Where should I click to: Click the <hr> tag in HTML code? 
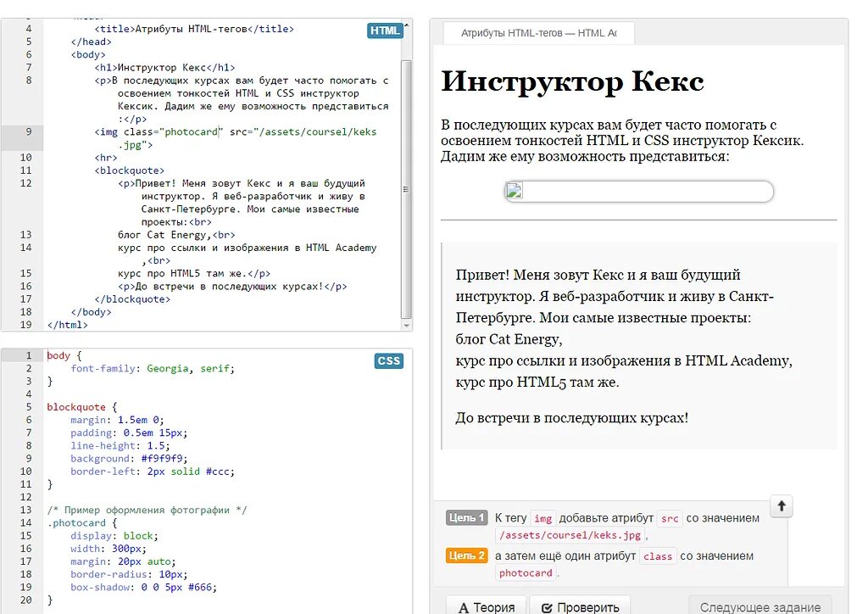pyautogui.click(x=106, y=158)
